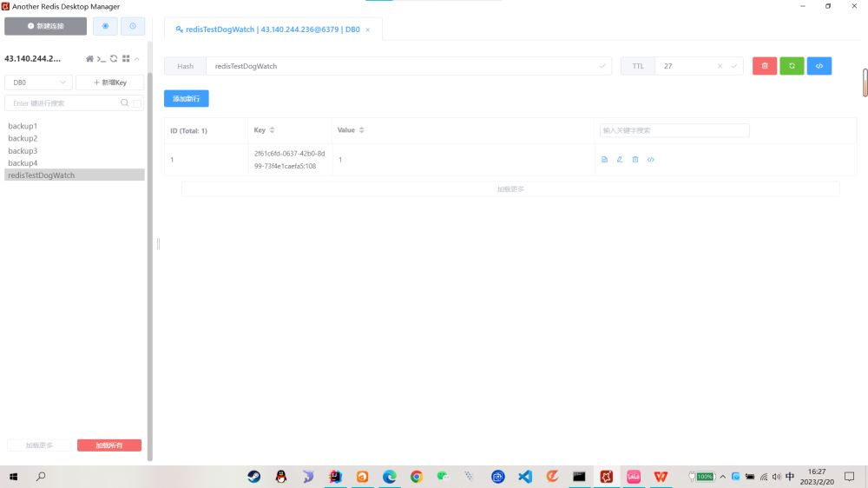Screen dimensions: 868x488
Task: Open connection grid menu icon
Action: [126, 59]
